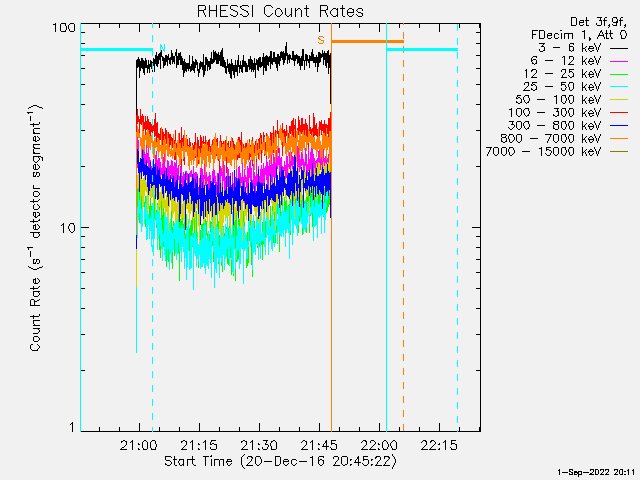Image resolution: width=640 pixels, height=480 pixels.
Task: Click the 22:15 time axis label
Action: (439, 445)
